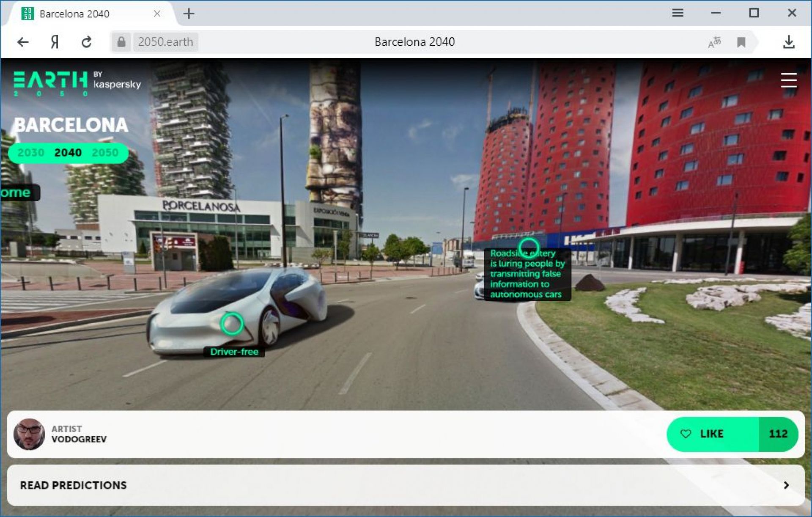This screenshot has width=812, height=517.
Task: Click the roadside eatery hotspot circle
Action: click(529, 247)
